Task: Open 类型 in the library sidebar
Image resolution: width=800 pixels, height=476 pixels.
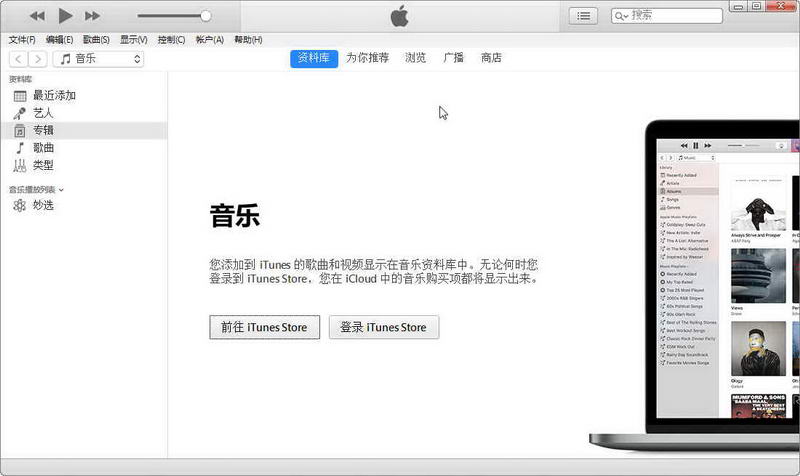Action: coord(43,165)
